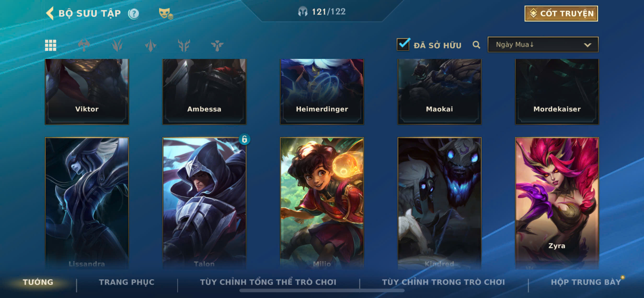The width and height of the screenshot is (644, 298).
Task: Filter champions by the second role icon
Action: [x=117, y=45]
